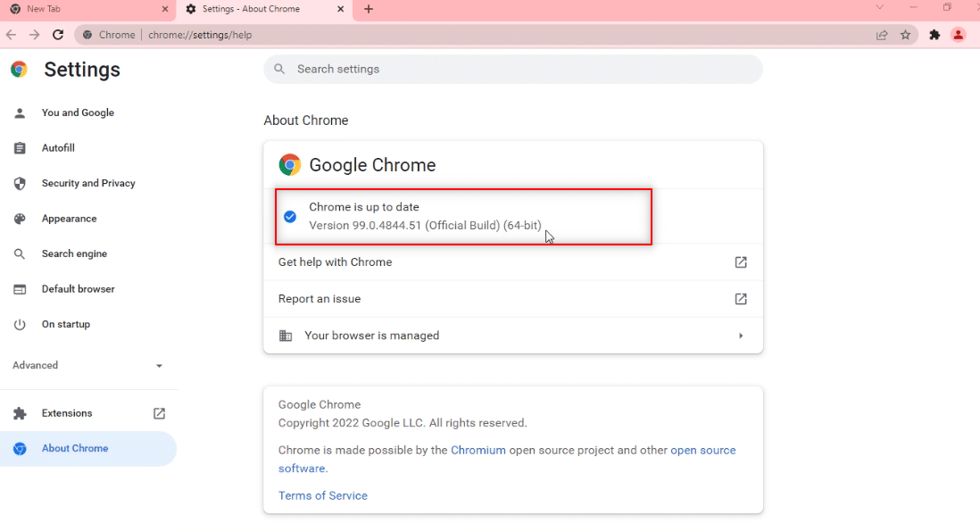Open Terms of Service
Viewport: 980px width, 531px height.
322,496
